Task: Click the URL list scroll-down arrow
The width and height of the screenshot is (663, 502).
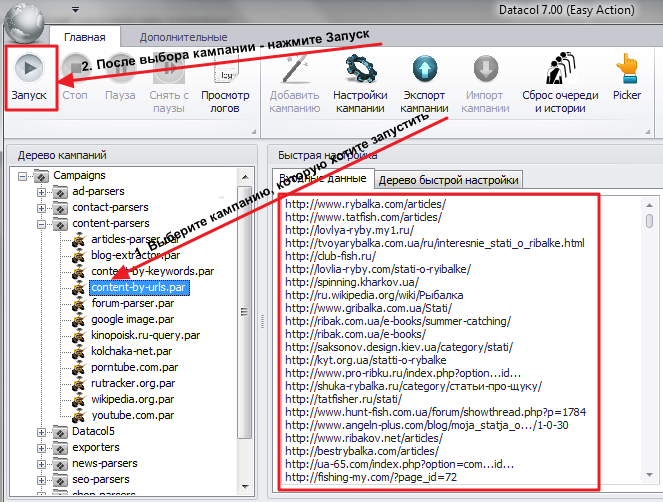Action: coord(649,475)
